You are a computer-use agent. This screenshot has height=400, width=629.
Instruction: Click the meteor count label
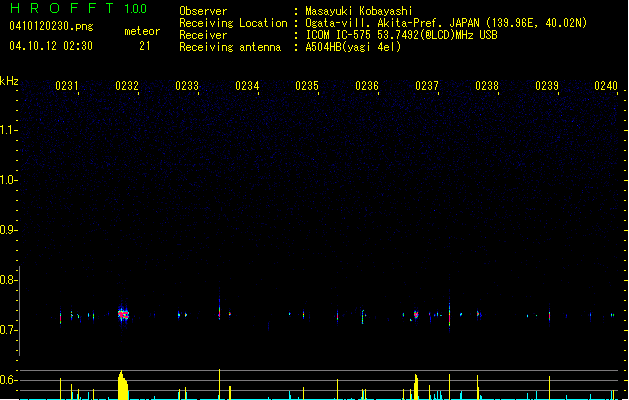click(x=142, y=31)
